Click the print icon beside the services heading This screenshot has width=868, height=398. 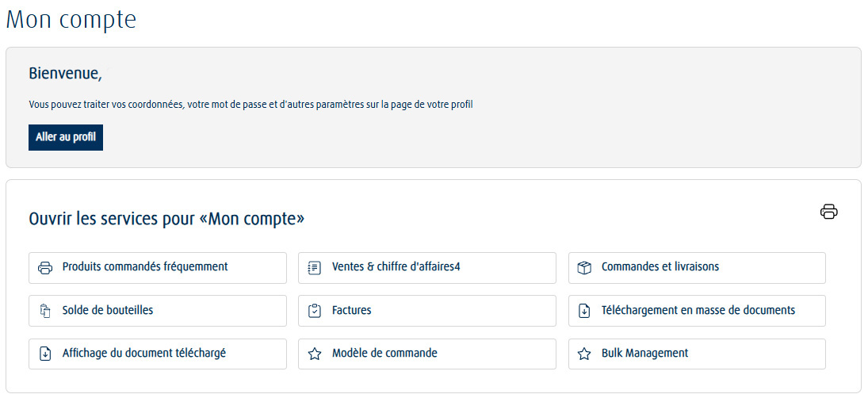828,212
